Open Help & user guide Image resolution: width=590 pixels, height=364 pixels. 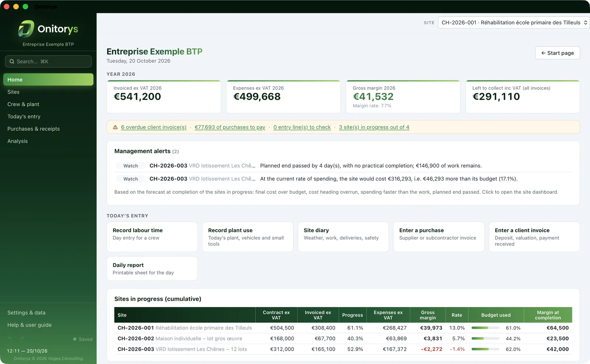[48, 325]
